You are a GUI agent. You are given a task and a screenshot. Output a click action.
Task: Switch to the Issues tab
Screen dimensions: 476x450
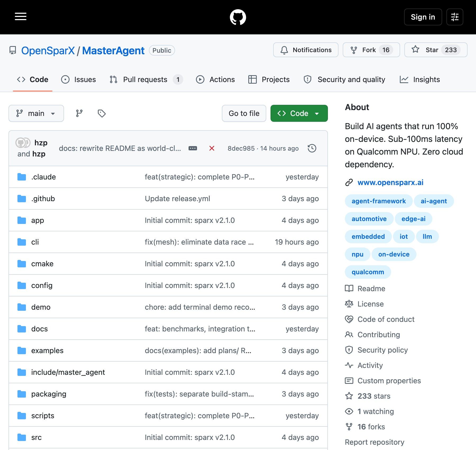pos(79,79)
